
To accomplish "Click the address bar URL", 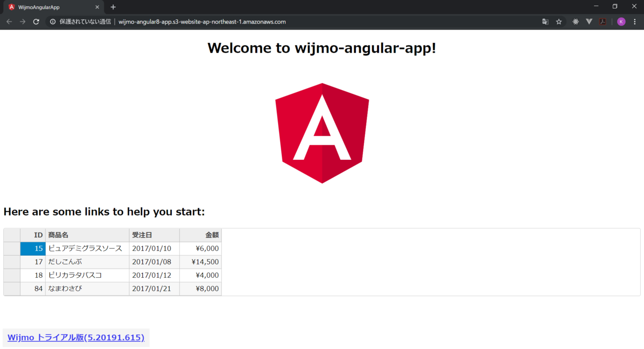I will click(202, 22).
